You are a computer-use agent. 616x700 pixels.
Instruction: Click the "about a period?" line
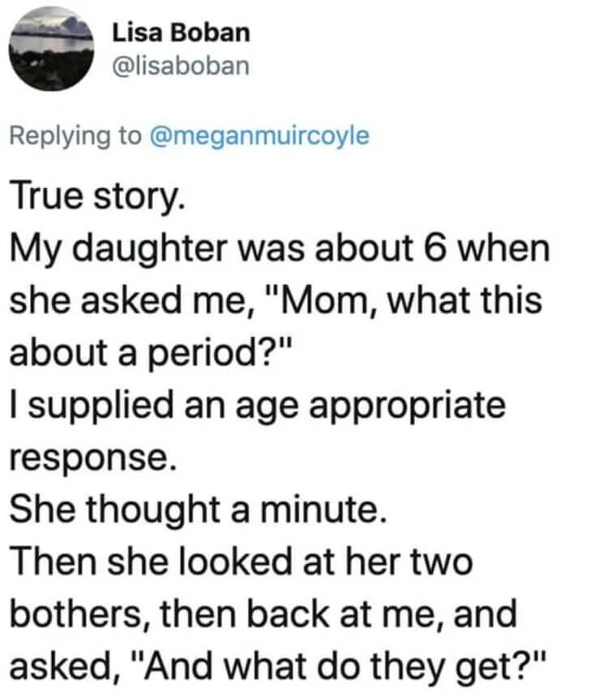point(151,352)
